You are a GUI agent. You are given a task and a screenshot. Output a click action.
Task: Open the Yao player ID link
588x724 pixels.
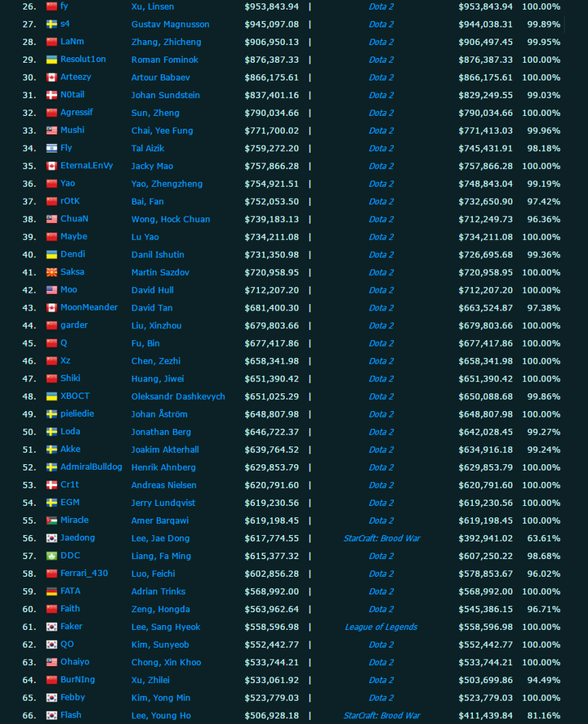click(68, 183)
